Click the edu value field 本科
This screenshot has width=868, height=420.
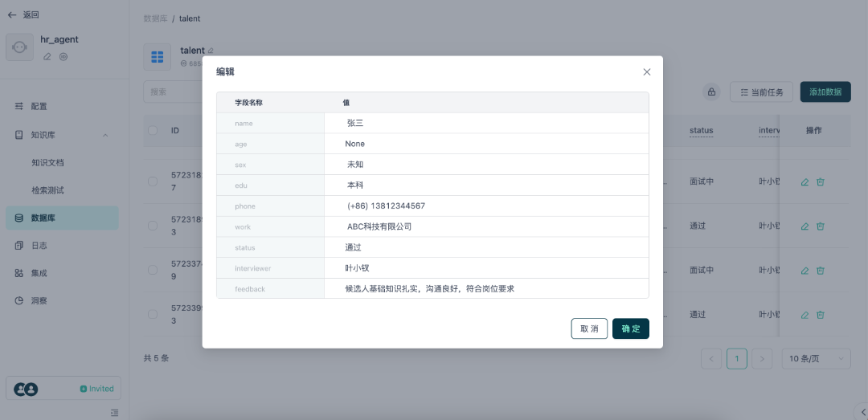pos(486,186)
